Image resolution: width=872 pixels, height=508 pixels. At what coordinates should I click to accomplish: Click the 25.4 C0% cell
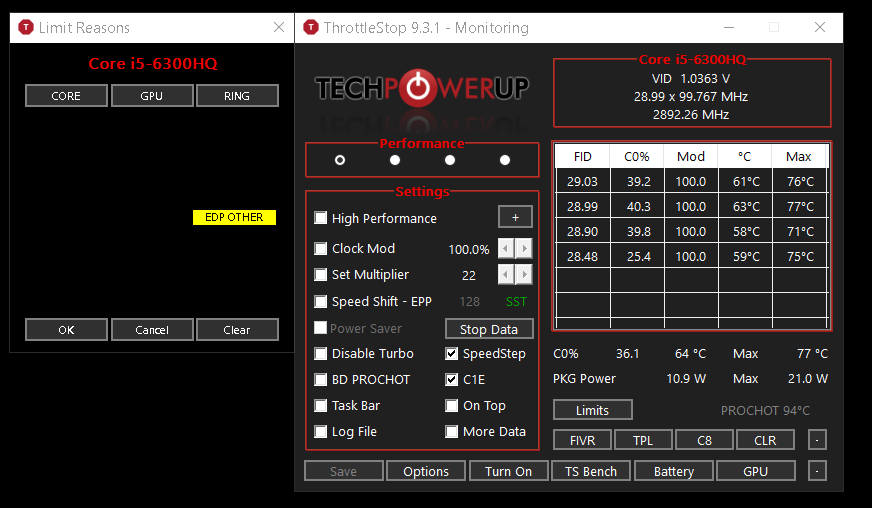point(638,257)
